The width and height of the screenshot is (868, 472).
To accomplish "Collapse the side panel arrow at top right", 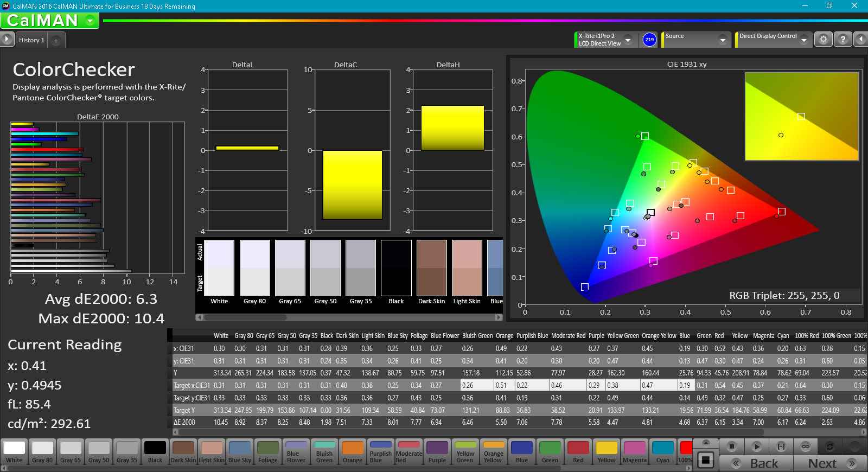I will click(860, 40).
